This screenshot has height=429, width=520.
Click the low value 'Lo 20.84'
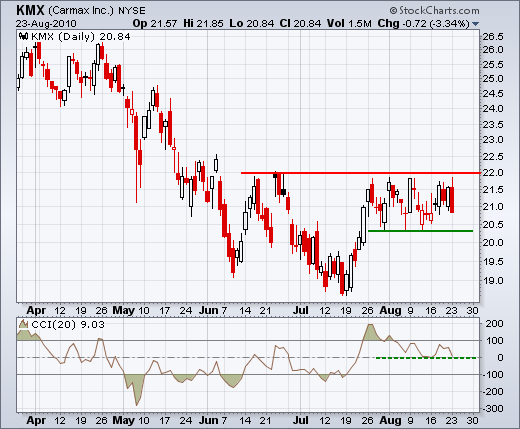252,24
